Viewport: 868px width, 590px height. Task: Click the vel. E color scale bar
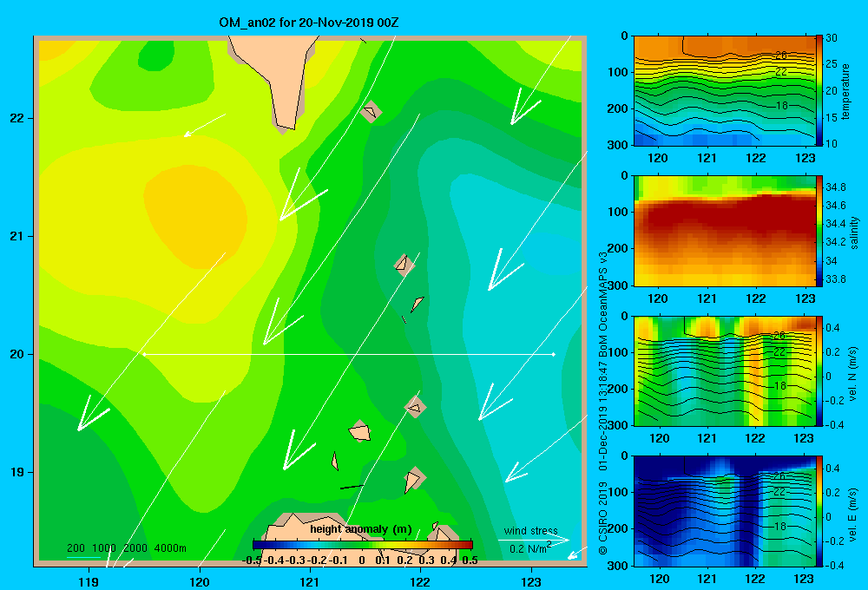[x=819, y=511]
